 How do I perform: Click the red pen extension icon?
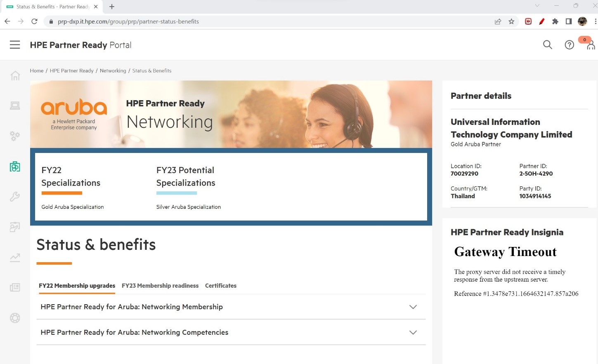coord(542,21)
